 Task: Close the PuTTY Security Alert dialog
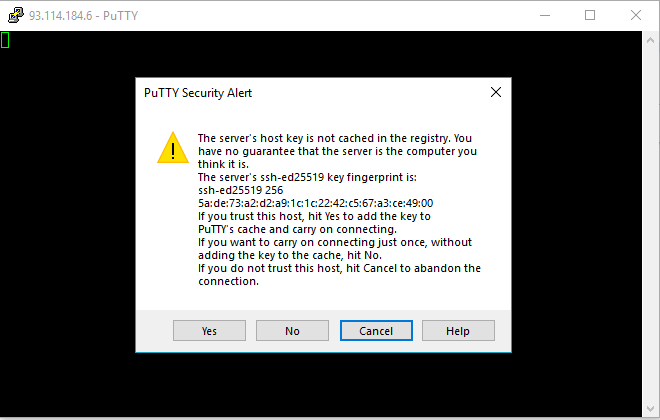point(496,92)
